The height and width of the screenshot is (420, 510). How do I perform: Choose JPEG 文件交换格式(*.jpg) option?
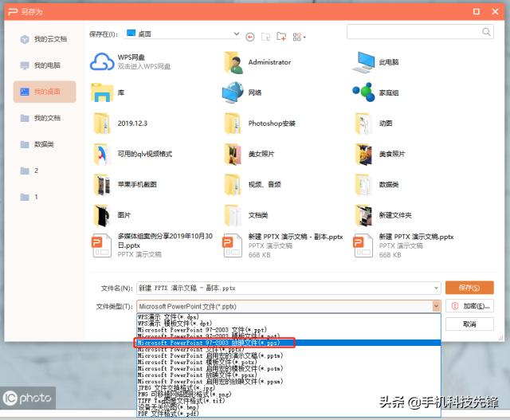[288, 388]
